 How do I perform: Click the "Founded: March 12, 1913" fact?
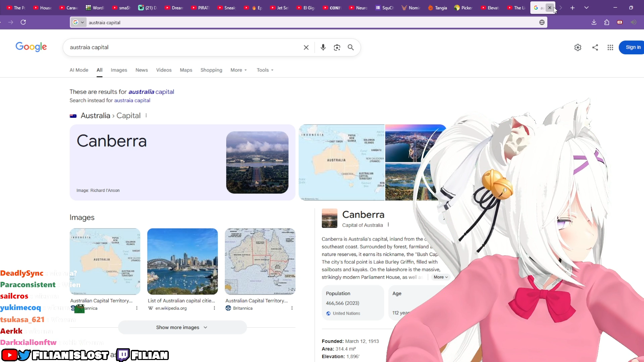click(x=350, y=341)
